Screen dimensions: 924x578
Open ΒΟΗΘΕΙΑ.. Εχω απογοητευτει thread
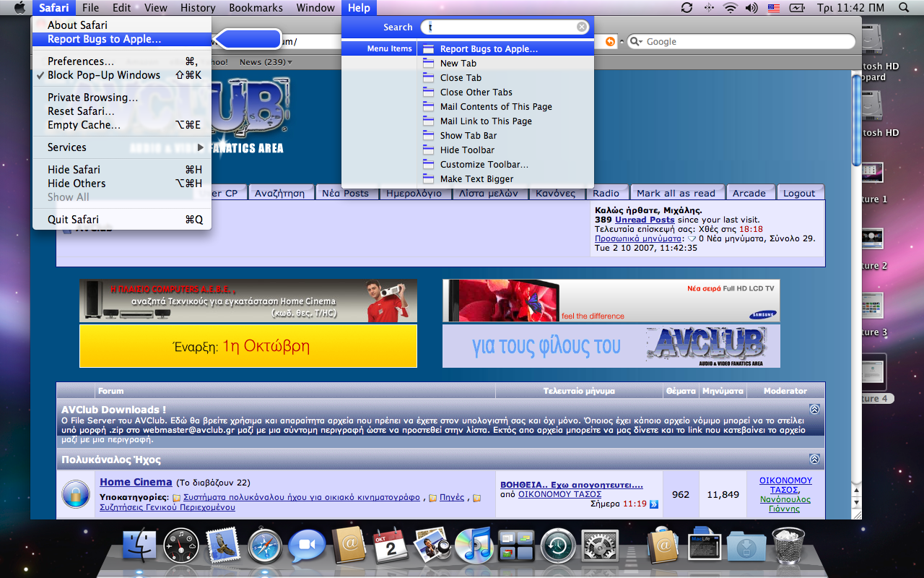(x=571, y=485)
